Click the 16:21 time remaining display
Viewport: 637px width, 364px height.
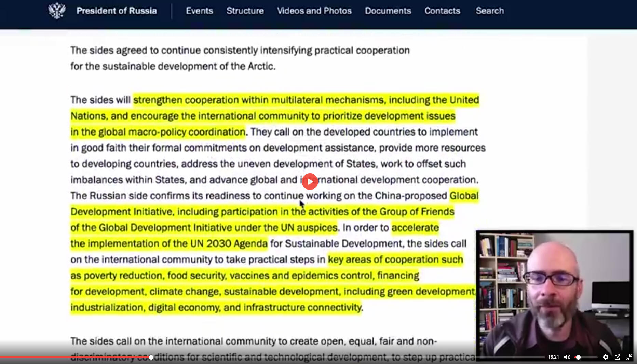pos(553,357)
